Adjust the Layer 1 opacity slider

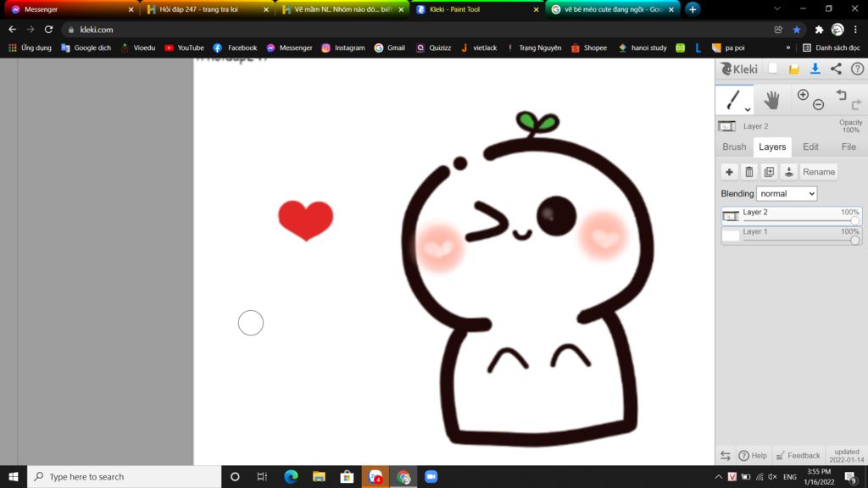(854, 240)
